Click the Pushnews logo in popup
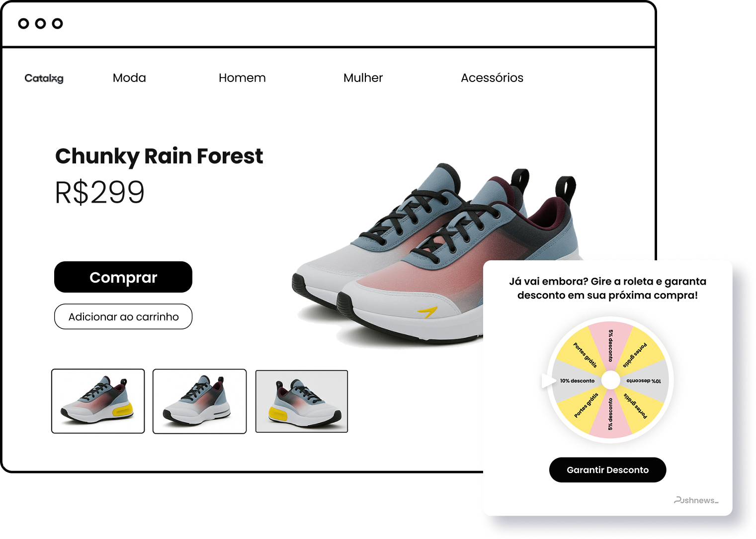This screenshot has height=539, width=756. pos(696,500)
